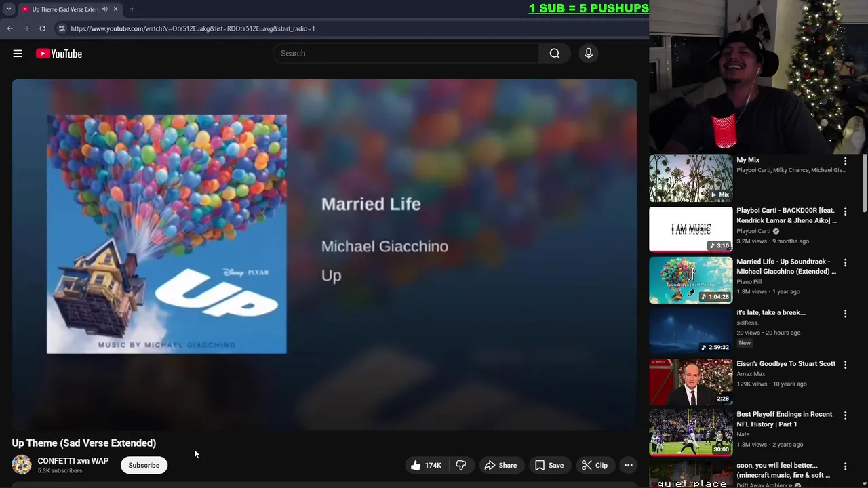
Task: Open more actions ellipsis under the video
Action: tap(629, 465)
